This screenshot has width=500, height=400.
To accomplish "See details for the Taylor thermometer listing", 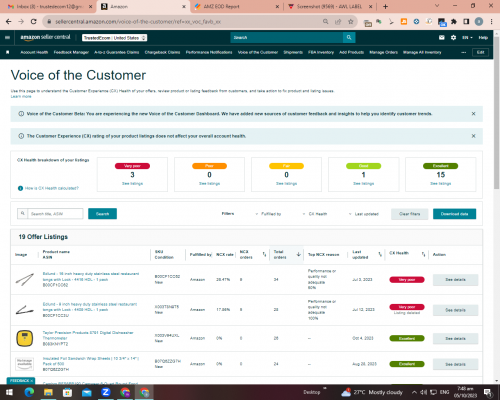I will [455, 339].
